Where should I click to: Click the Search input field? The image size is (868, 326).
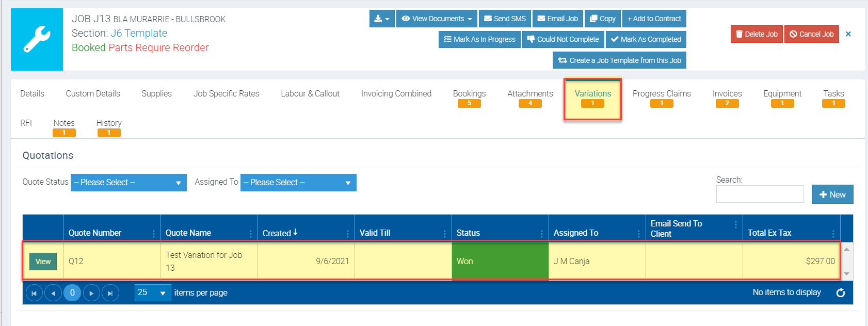click(760, 194)
